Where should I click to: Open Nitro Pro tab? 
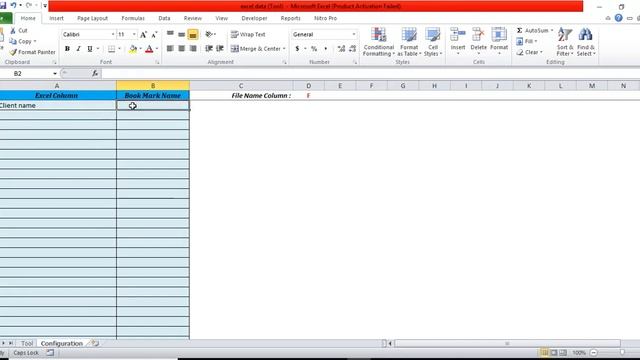[x=325, y=18]
